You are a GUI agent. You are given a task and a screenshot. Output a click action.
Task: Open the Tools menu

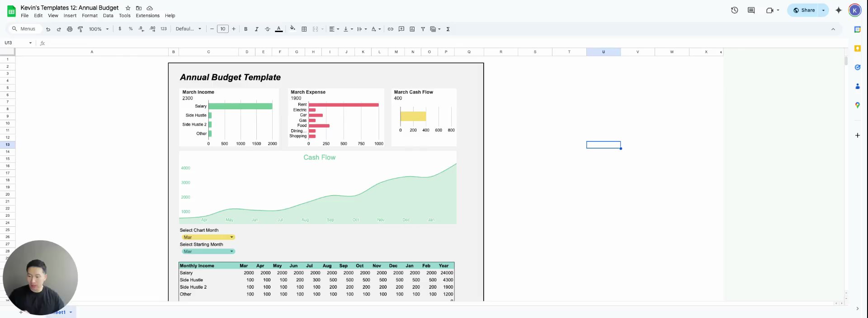125,15
